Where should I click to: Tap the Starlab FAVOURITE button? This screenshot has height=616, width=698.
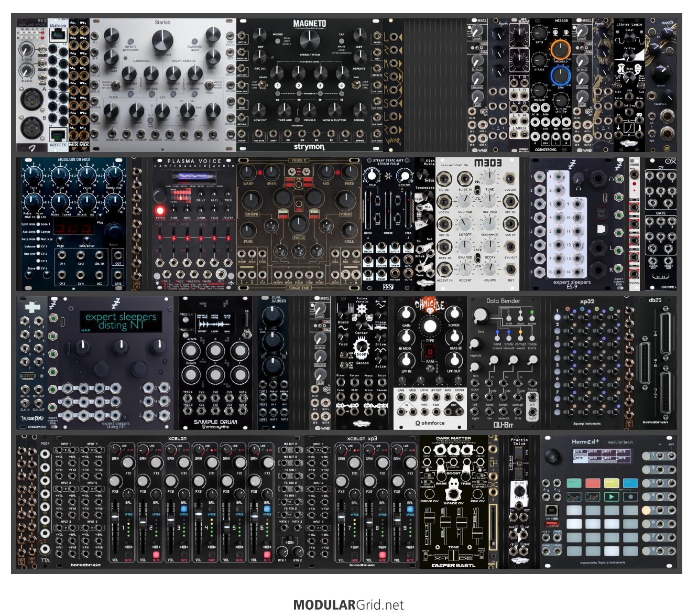pos(194,42)
